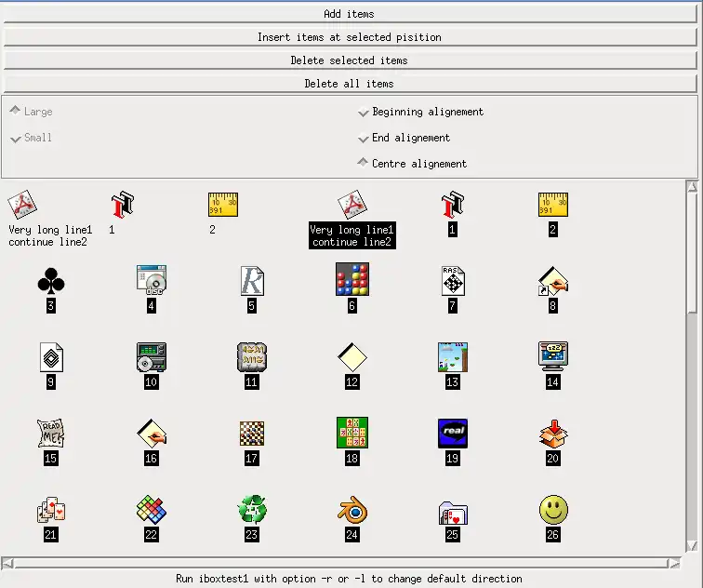Select the README scroll icon labeled 15
The height and width of the screenshot is (588, 703).
(50, 434)
